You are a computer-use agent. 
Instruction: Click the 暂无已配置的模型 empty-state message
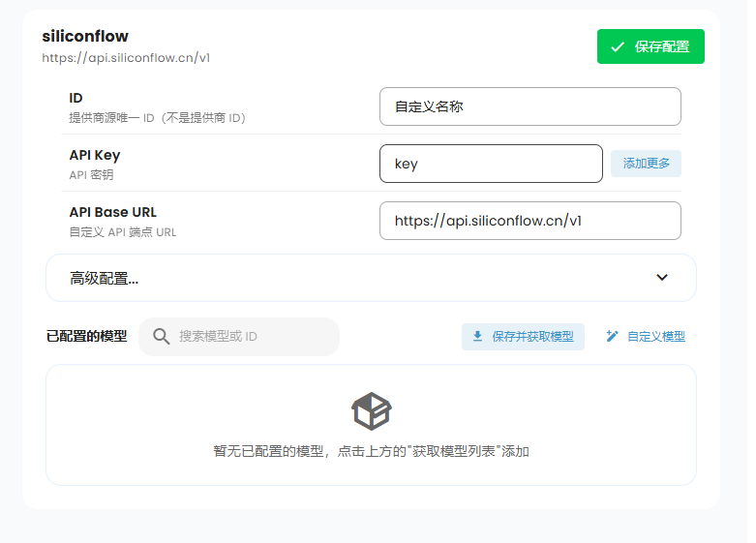(x=372, y=451)
